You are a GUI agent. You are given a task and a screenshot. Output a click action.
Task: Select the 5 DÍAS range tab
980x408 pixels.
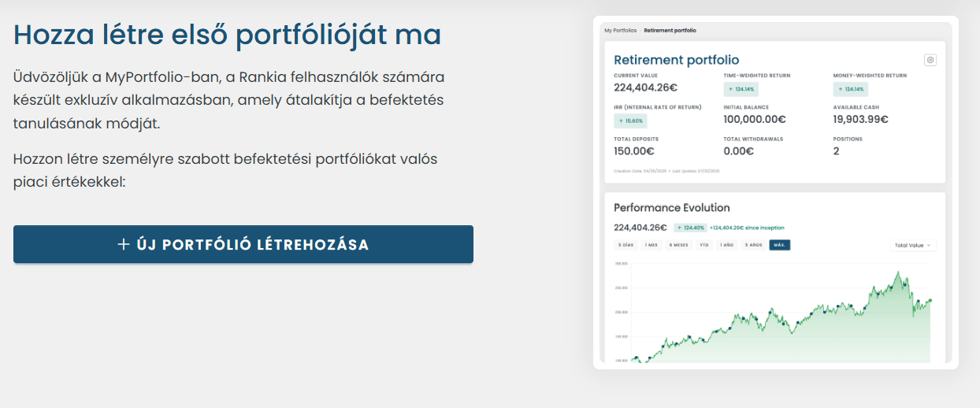[x=625, y=245]
